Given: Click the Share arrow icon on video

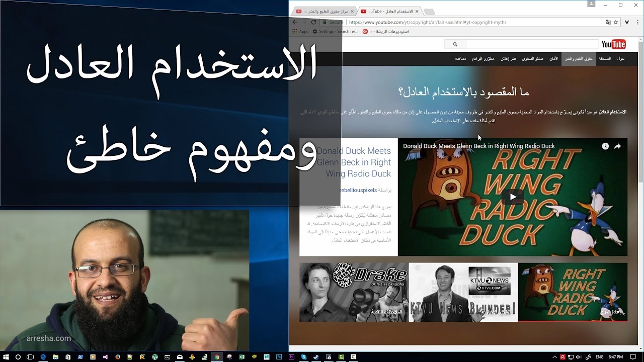Looking at the screenshot, I should pyautogui.click(x=618, y=146).
